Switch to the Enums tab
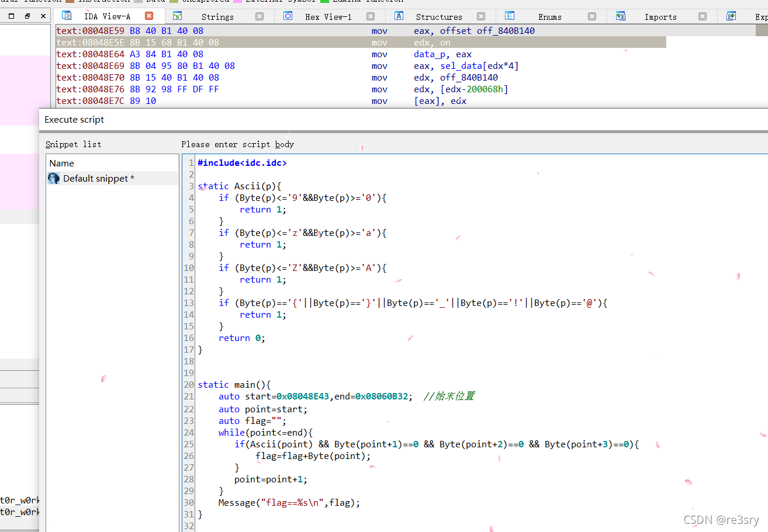The height and width of the screenshot is (532, 768). 550,16
